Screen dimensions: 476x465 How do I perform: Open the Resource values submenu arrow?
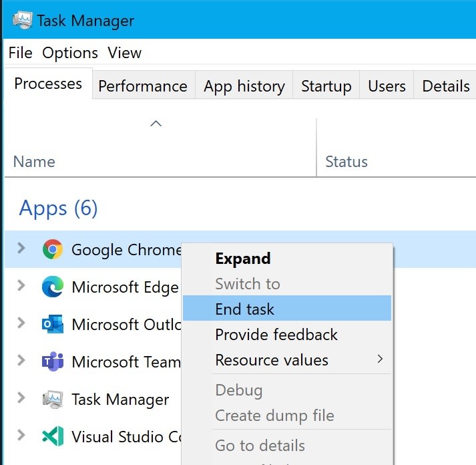pyautogui.click(x=380, y=359)
